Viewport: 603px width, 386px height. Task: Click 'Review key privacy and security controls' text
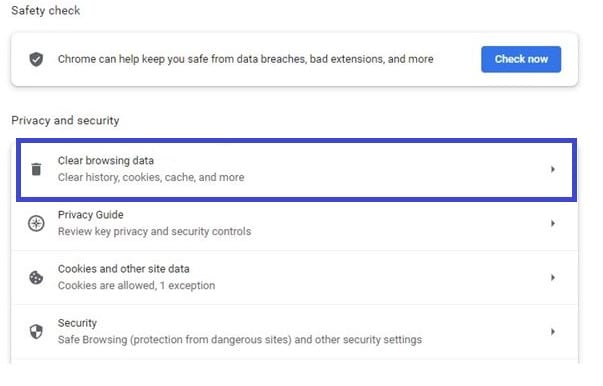pyautogui.click(x=155, y=231)
